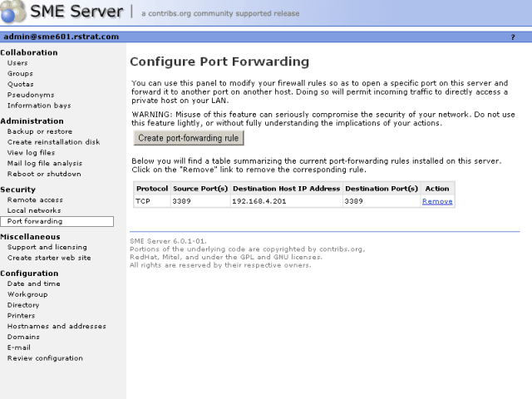Click SME Server 6.0.1-01 footer text
Image resolution: width=532 pixels, height=399 pixels.
tap(168, 241)
